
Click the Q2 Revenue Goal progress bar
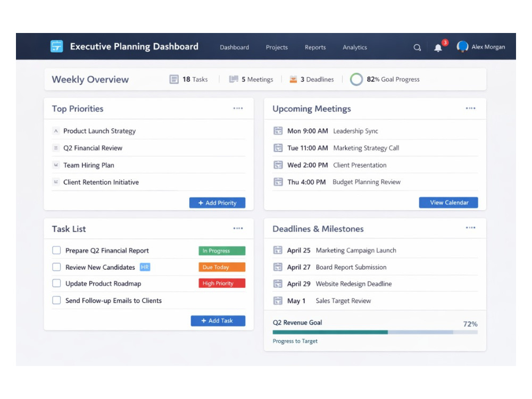coord(375,332)
